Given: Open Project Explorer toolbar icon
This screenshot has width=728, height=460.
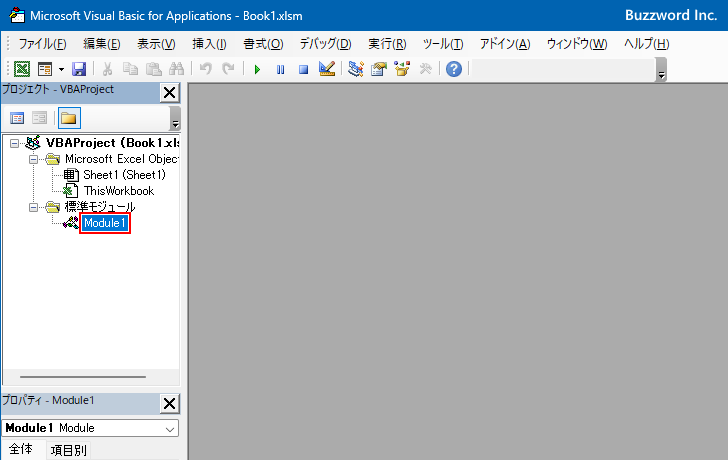Looking at the screenshot, I should (x=356, y=69).
